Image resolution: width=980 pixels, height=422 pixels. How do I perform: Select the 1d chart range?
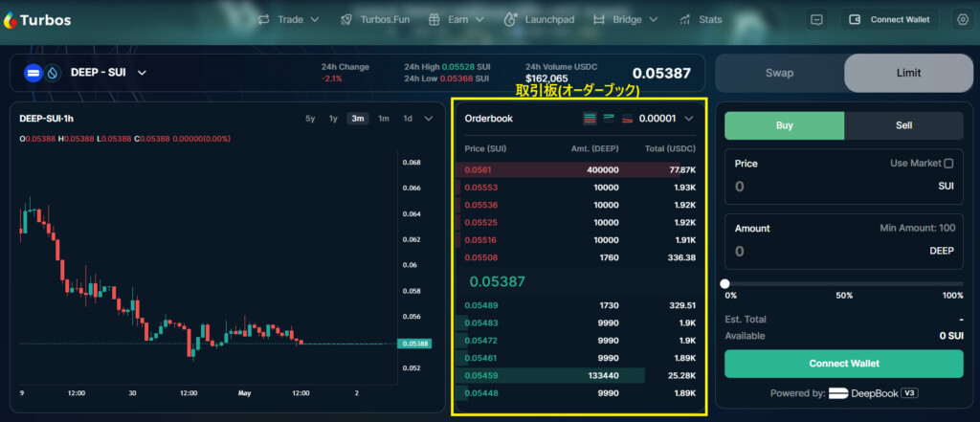click(408, 118)
